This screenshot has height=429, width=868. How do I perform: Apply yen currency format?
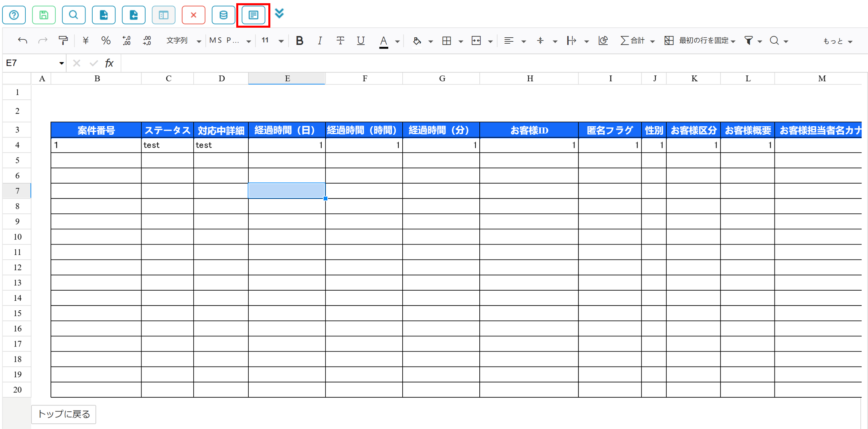[x=85, y=40]
